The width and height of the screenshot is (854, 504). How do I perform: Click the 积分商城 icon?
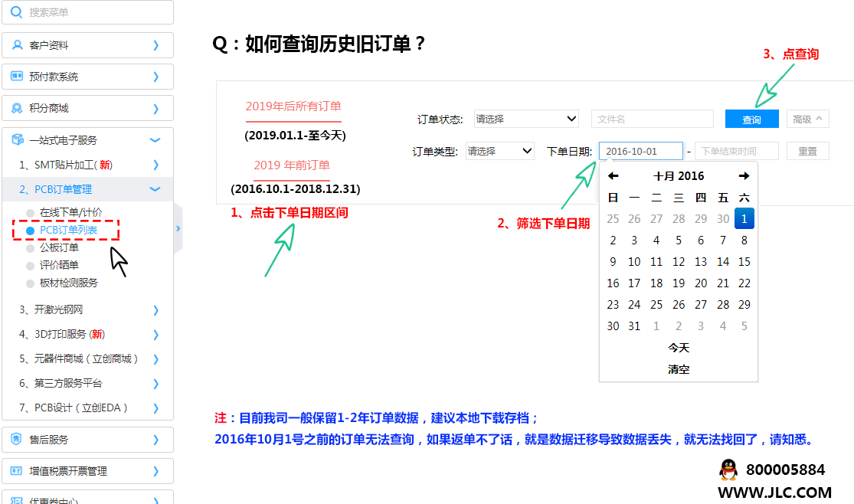tap(17, 108)
